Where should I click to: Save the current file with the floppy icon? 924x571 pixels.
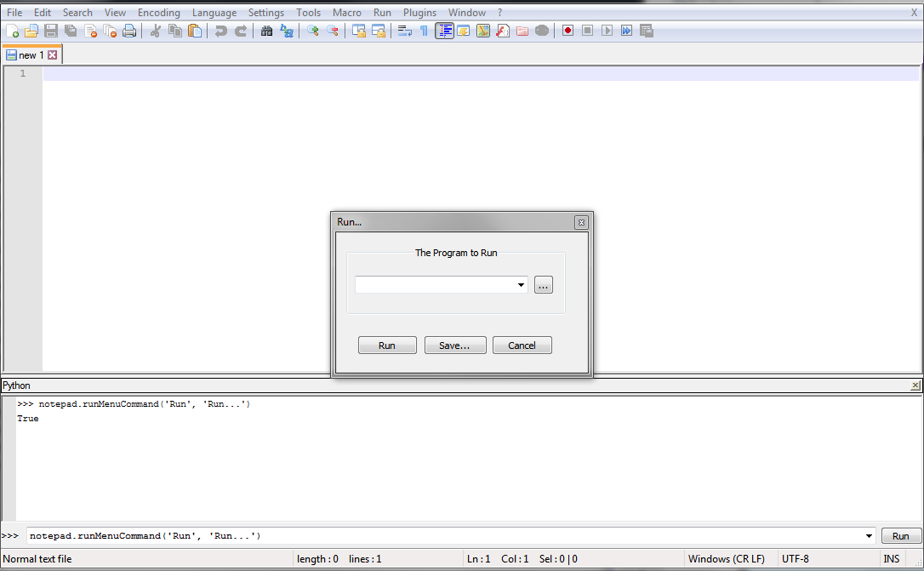pos(51,31)
